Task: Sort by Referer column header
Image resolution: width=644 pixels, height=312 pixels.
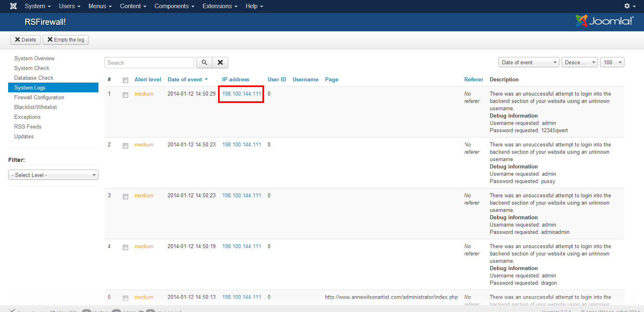Action: pos(474,79)
